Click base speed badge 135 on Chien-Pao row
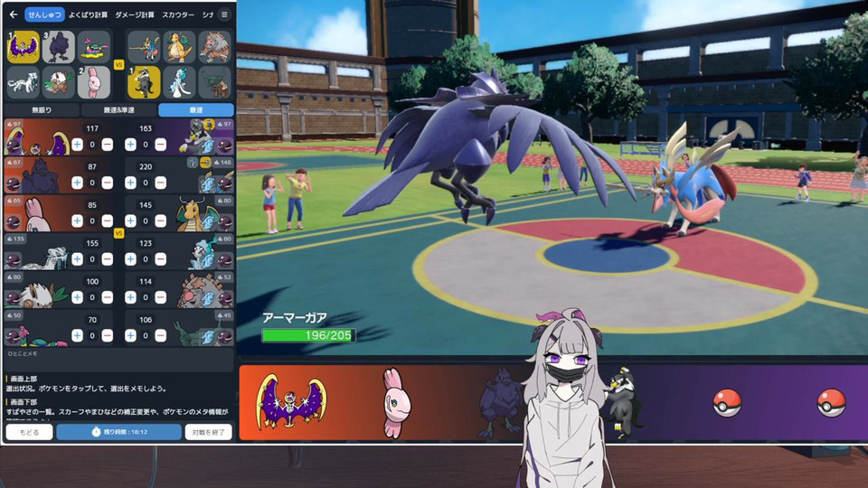The width and height of the screenshot is (868, 488). pyautogui.click(x=15, y=239)
